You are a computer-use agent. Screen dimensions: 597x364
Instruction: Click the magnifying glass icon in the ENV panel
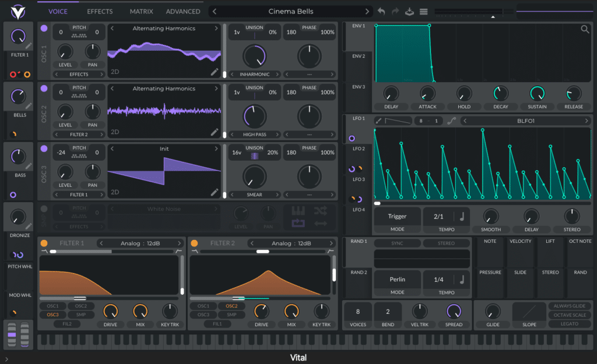585,28
